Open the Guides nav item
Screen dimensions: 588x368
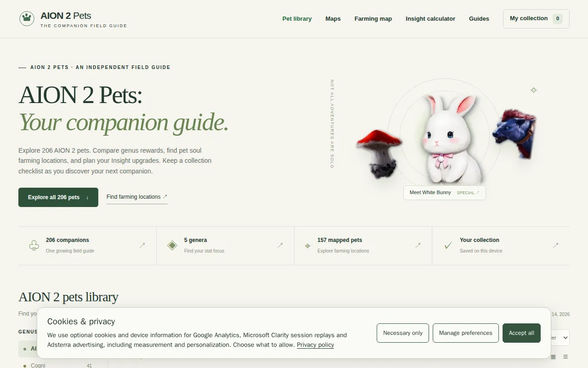(x=479, y=19)
